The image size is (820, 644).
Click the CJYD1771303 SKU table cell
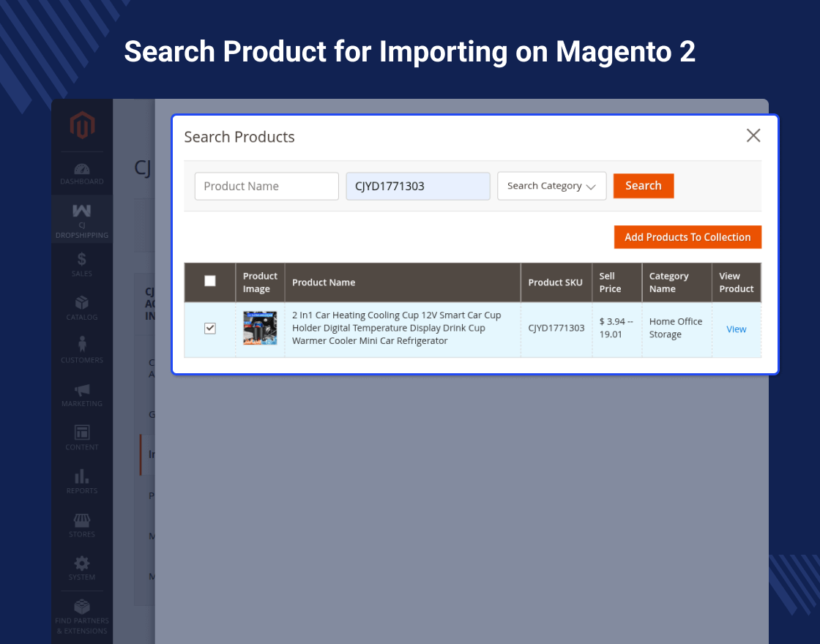pos(556,329)
